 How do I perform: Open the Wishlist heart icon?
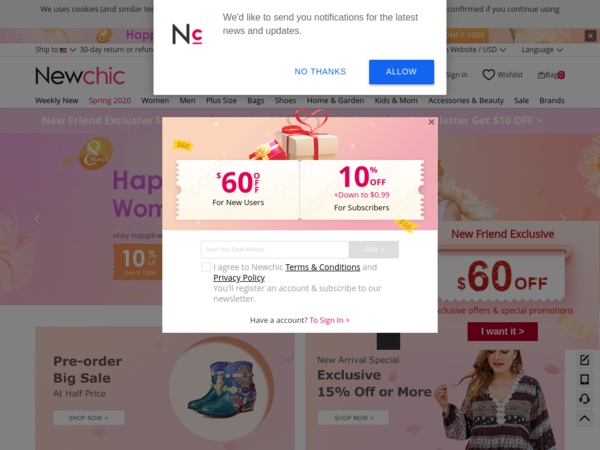point(488,75)
